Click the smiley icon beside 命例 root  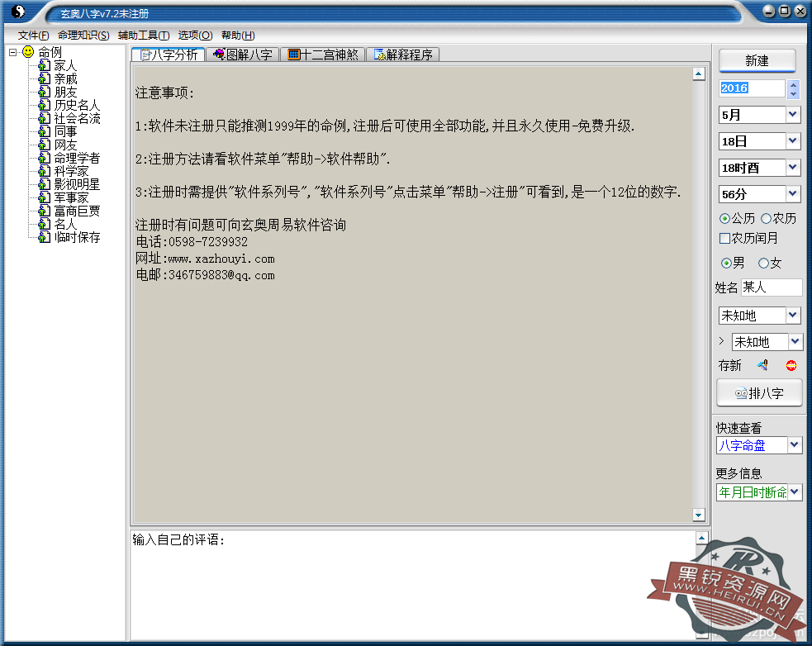click(x=28, y=52)
